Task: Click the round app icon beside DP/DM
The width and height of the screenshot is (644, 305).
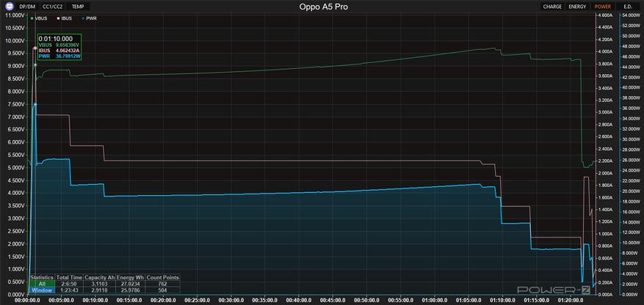Action: point(9,7)
